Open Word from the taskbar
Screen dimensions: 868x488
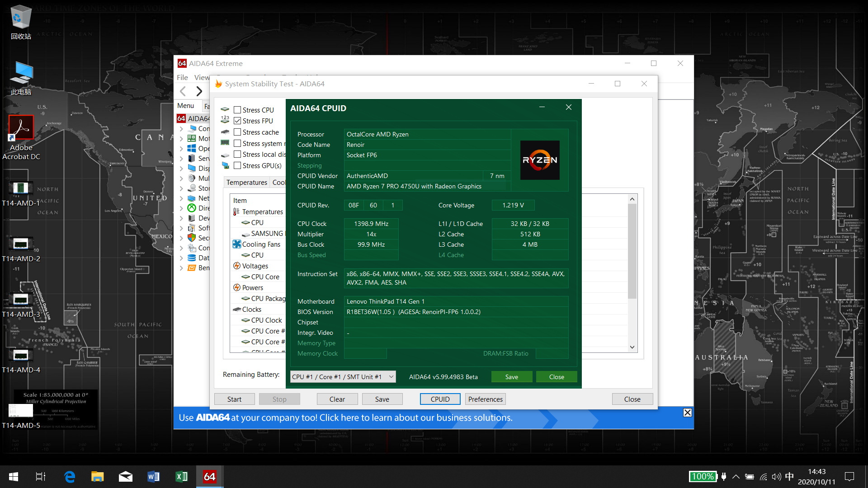154,476
